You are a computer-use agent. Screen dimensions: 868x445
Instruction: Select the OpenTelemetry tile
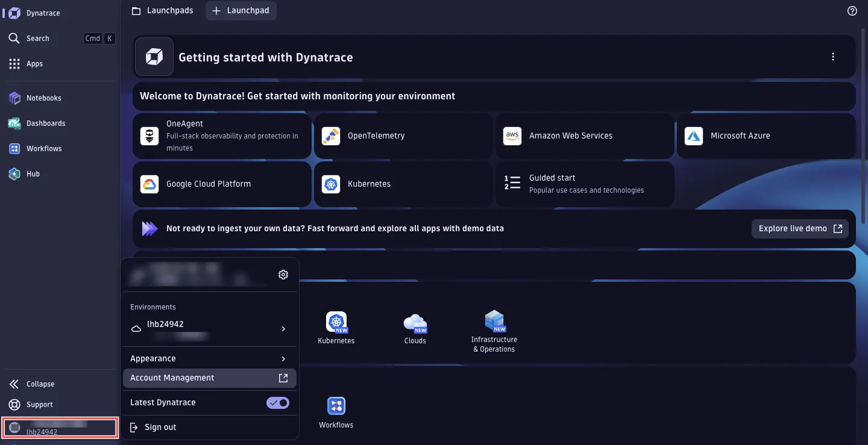point(403,135)
